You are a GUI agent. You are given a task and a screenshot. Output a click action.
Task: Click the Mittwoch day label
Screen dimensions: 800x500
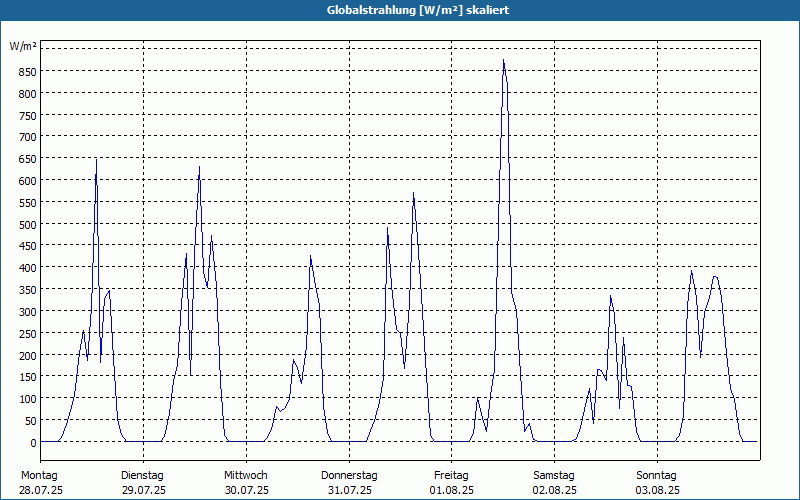(245, 476)
